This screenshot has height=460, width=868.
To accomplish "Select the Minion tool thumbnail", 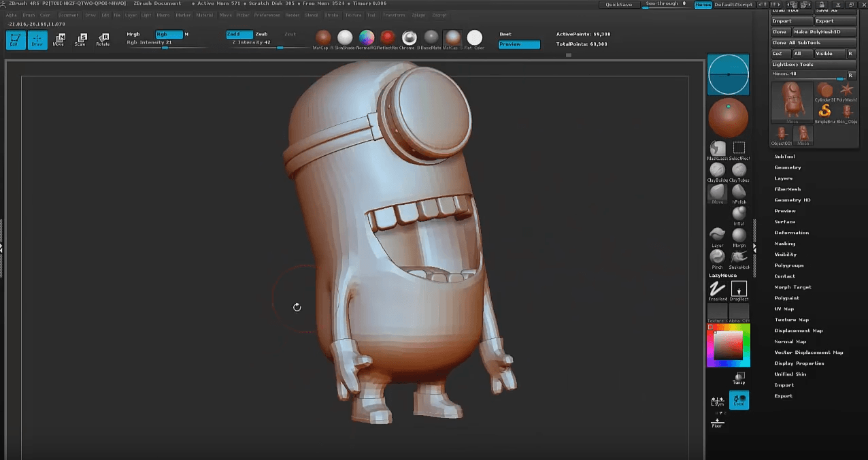I will click(791, 102).
